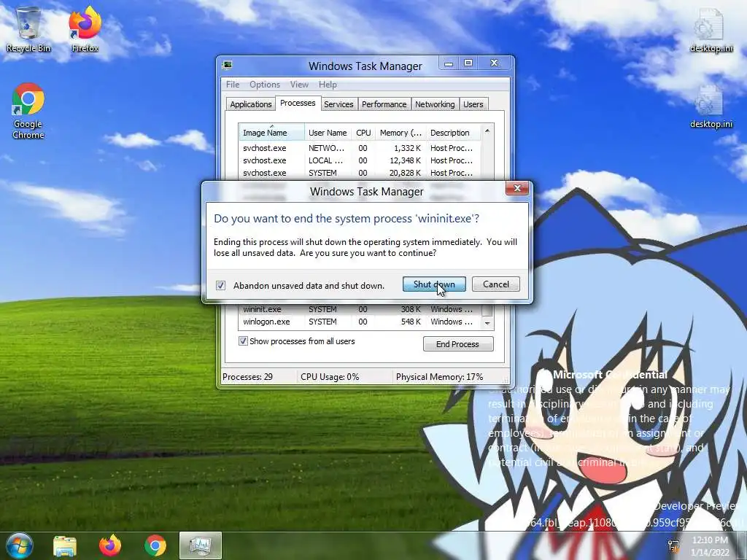Click the network tray icon
This screenshot has height=560, width=747.
673,545
